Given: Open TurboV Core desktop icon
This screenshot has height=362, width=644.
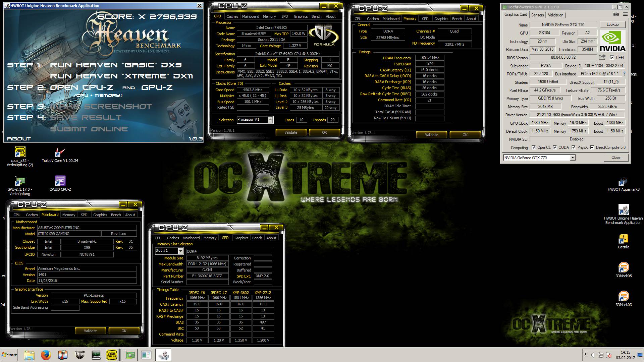Looking at the screenshot, I should coord(60,155).
